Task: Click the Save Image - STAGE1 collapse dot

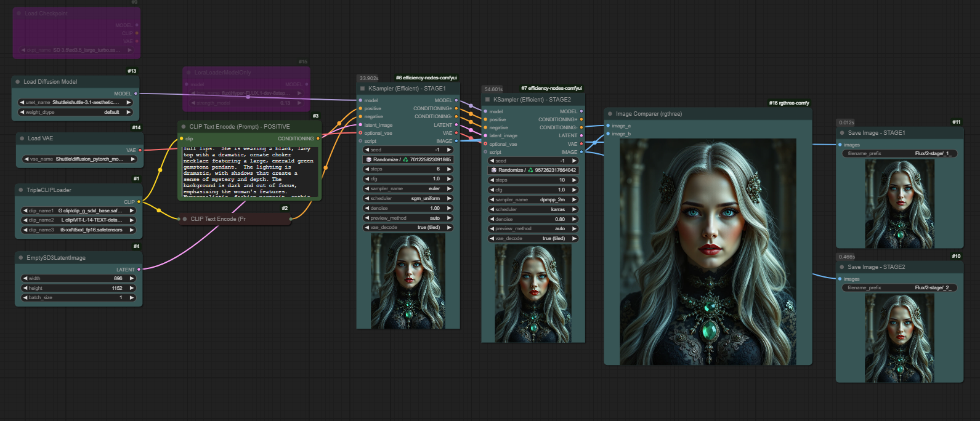Action: click(842, 133)
